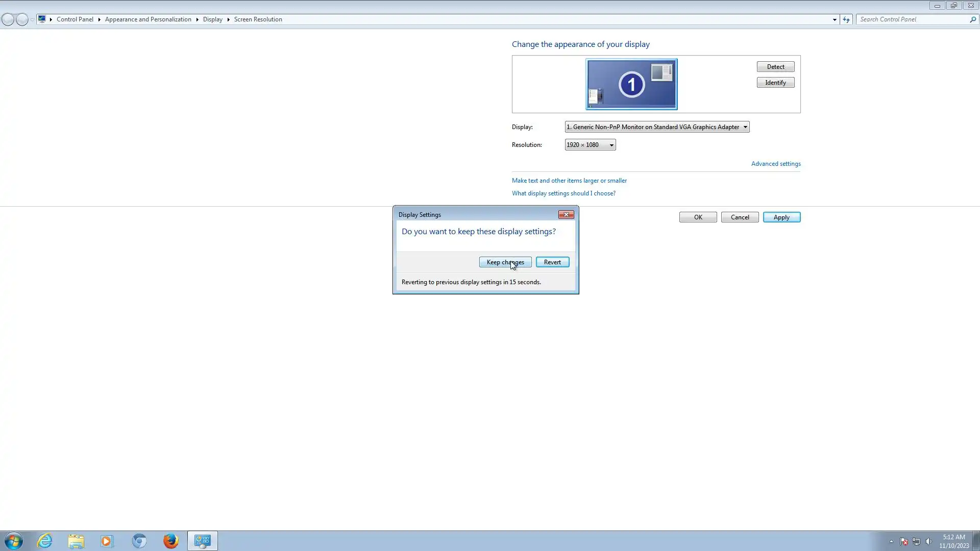Open the Action Center flag icon
The height and width of the screenshot is (551, 980).
tap(904, 541)
